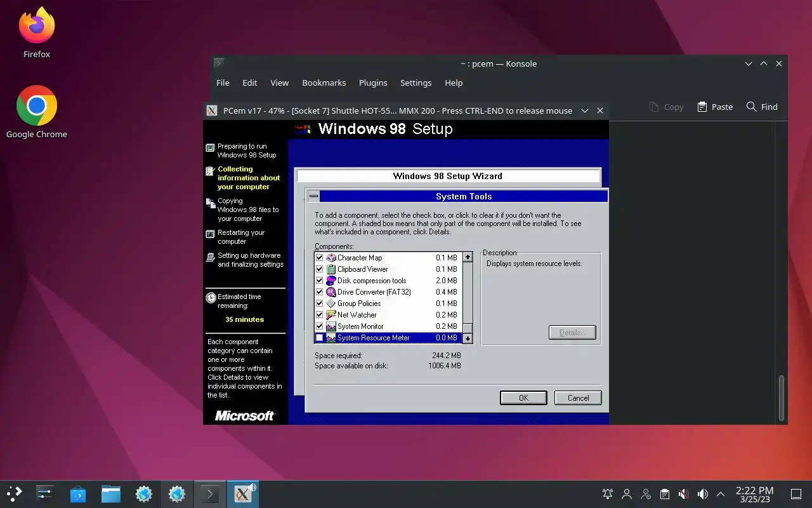Image resolution: width=812 pixels, height=508 pixels.
Task: Click the Find button in Konsole toolbar
Action: coord(762,107)
